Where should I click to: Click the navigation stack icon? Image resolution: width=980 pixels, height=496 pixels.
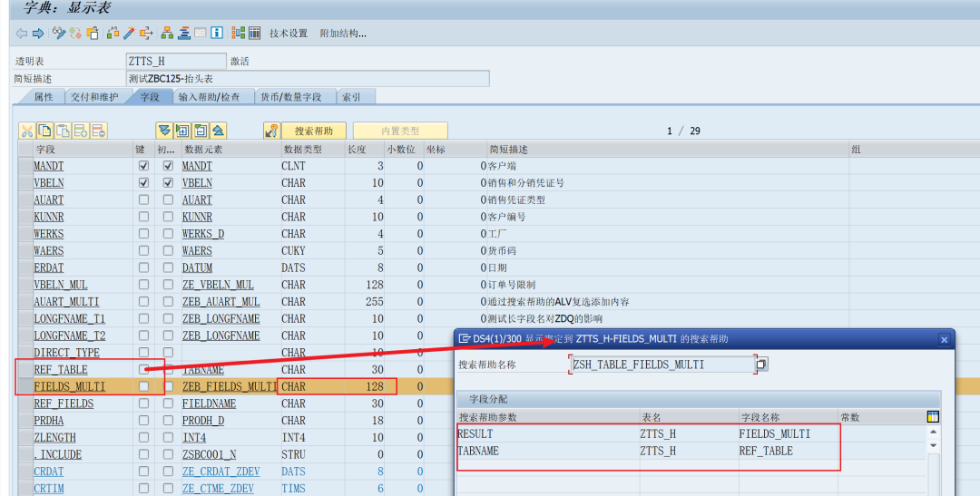(x=183, y=34)
